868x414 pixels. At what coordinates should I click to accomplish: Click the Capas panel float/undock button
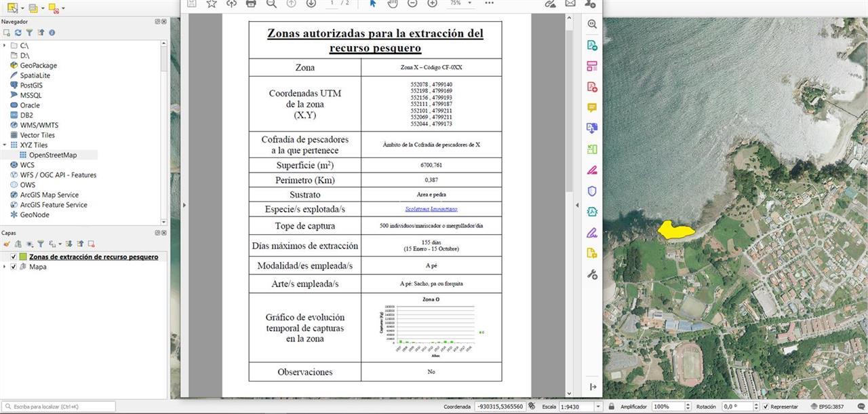click(157, 233)
